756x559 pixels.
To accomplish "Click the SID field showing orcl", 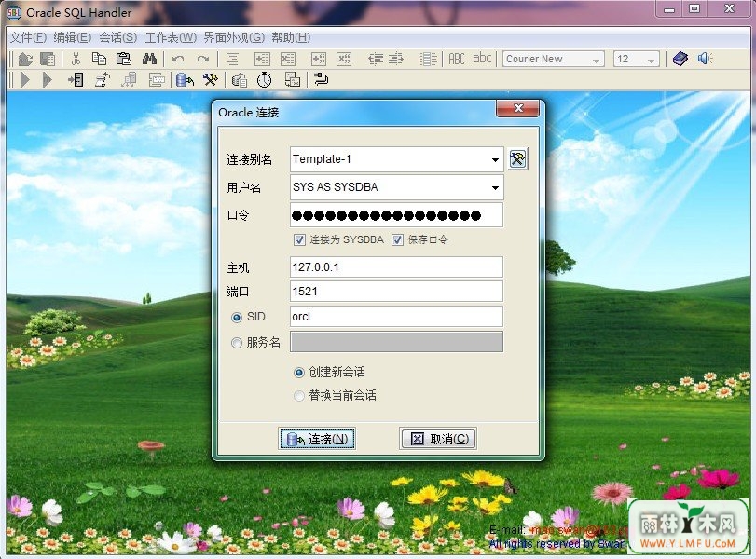I will click(396, 317).
